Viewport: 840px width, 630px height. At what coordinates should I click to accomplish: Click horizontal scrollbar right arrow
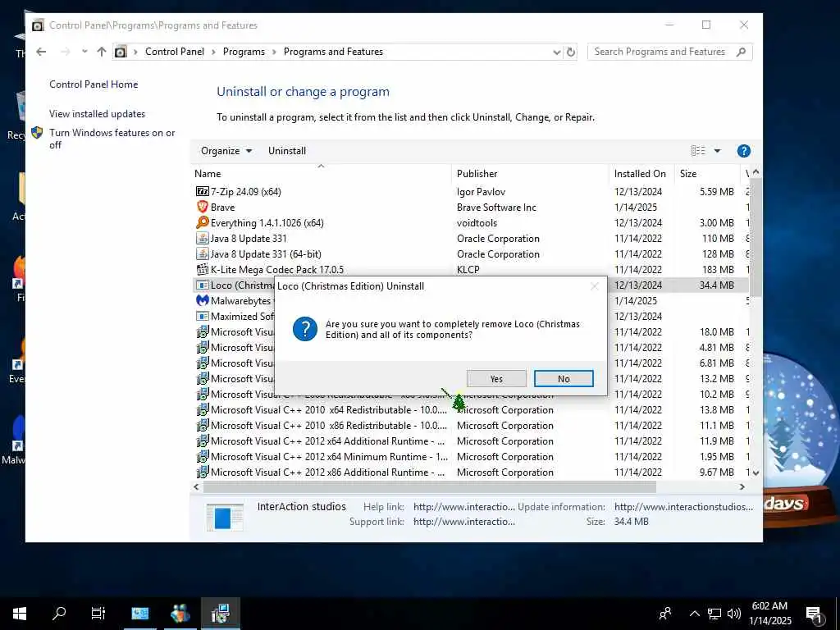coord(742,487)
